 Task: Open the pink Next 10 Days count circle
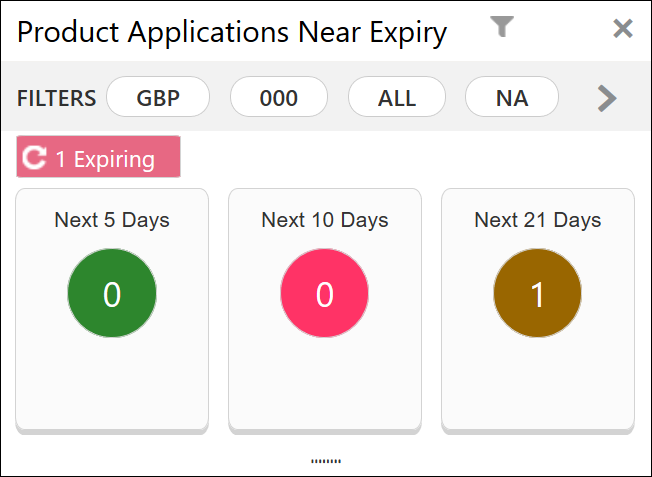pos(324,293)
